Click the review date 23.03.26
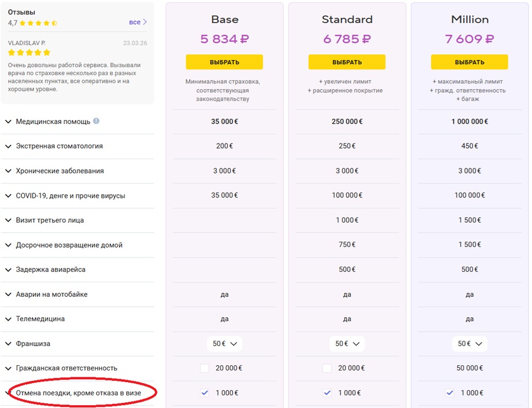 tap(135, 43)
